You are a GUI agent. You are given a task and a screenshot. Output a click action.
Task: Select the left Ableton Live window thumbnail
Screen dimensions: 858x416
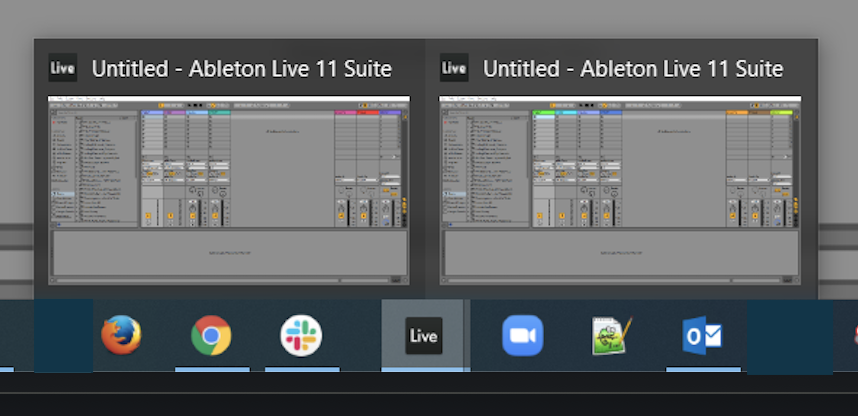(x=229, y=190)
